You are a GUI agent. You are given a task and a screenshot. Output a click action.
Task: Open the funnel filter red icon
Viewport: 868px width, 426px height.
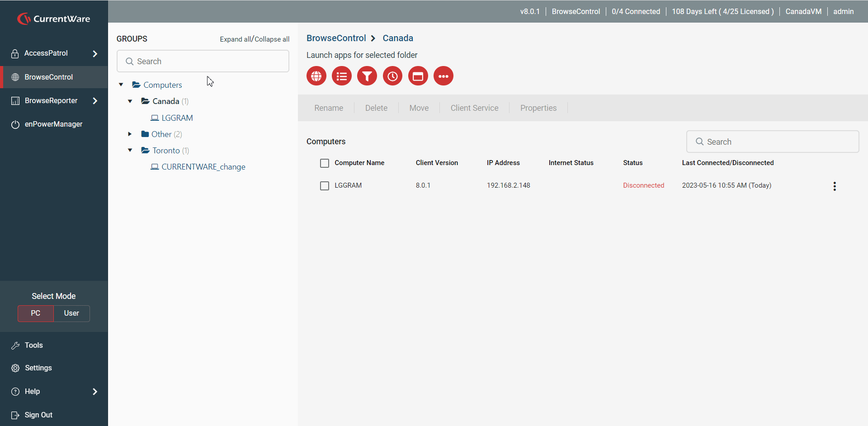click(x=367, y=76)
